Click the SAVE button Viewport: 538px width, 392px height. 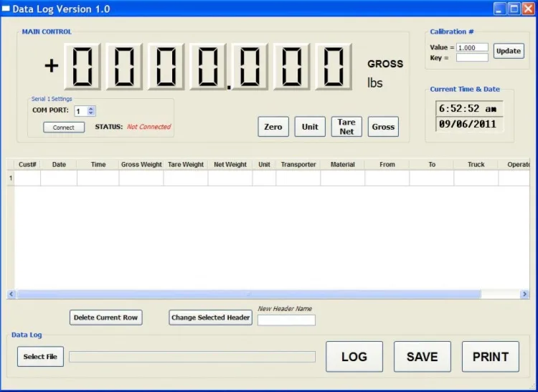click(423, 357)
